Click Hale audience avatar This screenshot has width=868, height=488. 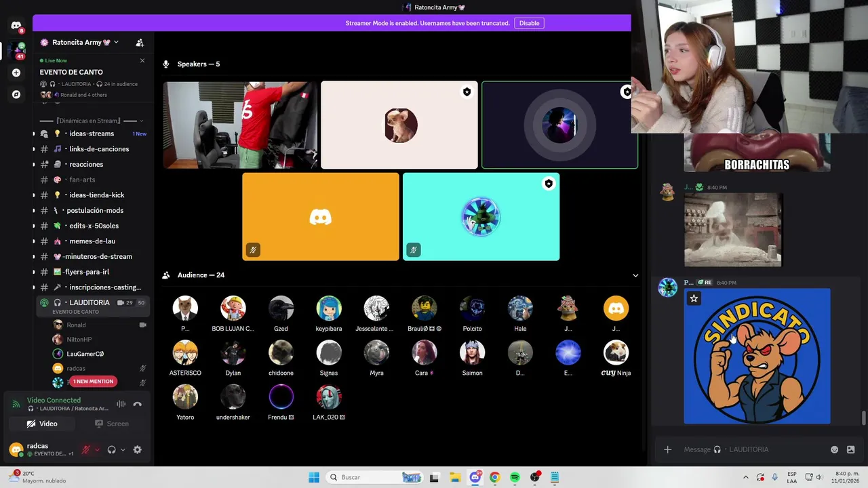coord(520,308)
